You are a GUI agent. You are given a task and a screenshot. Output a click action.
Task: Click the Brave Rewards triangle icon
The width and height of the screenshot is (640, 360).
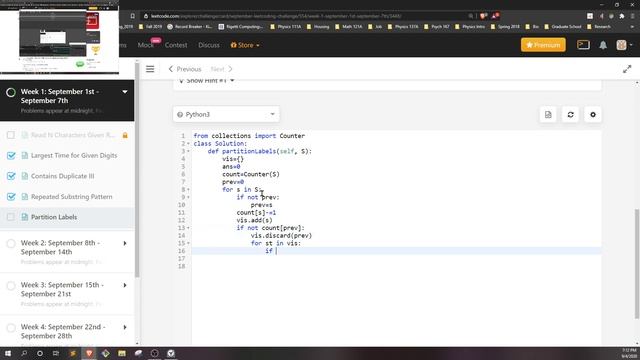click(495, 16)
